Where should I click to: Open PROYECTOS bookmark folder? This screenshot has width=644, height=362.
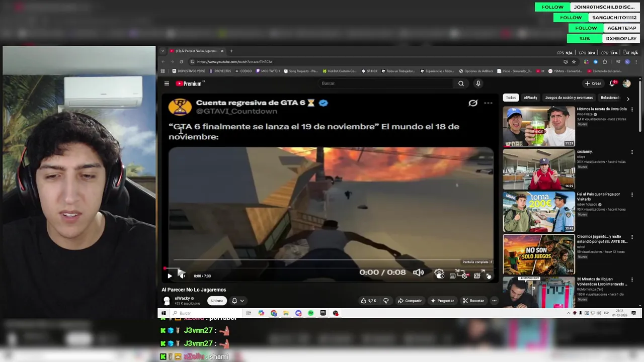coord(220,71)
